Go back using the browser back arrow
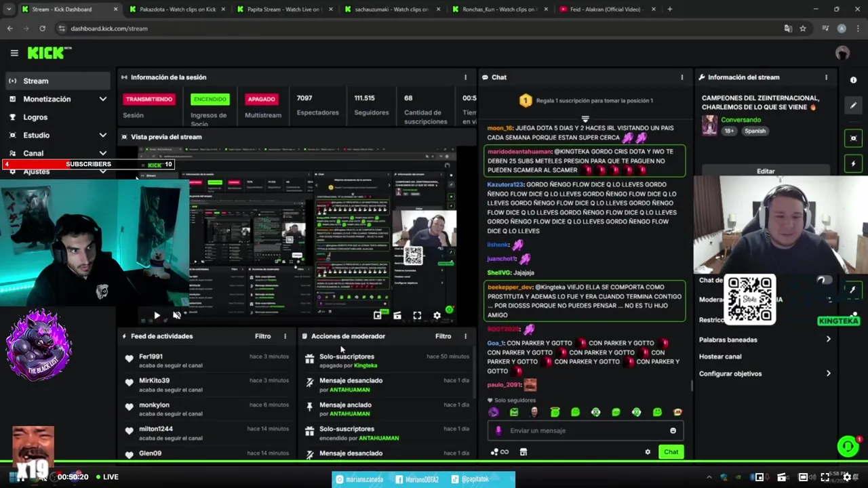Viewport: 868px width, 488px height. point(9,28)
